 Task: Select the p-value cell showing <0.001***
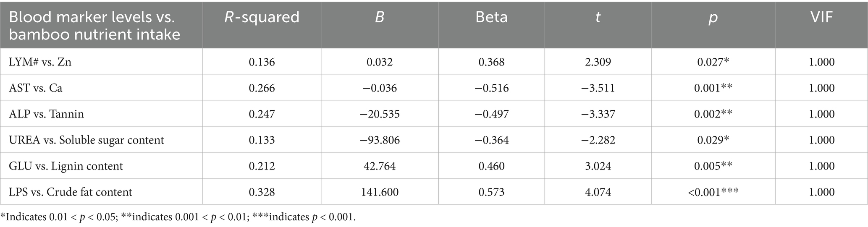point(713,192)
